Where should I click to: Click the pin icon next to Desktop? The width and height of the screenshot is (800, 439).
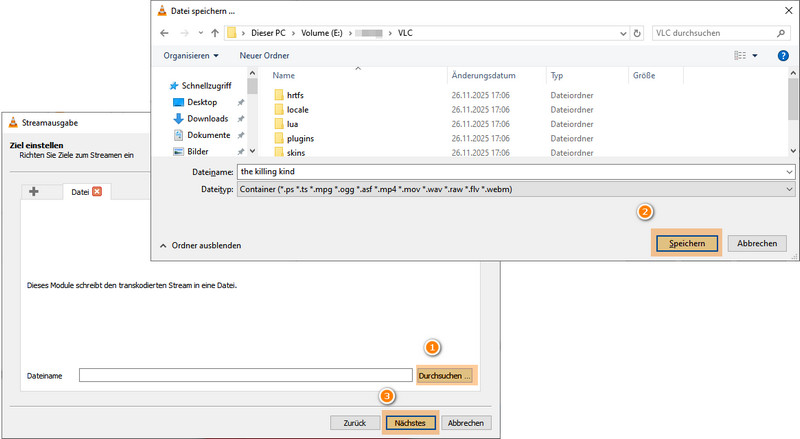tap(240, 103)
